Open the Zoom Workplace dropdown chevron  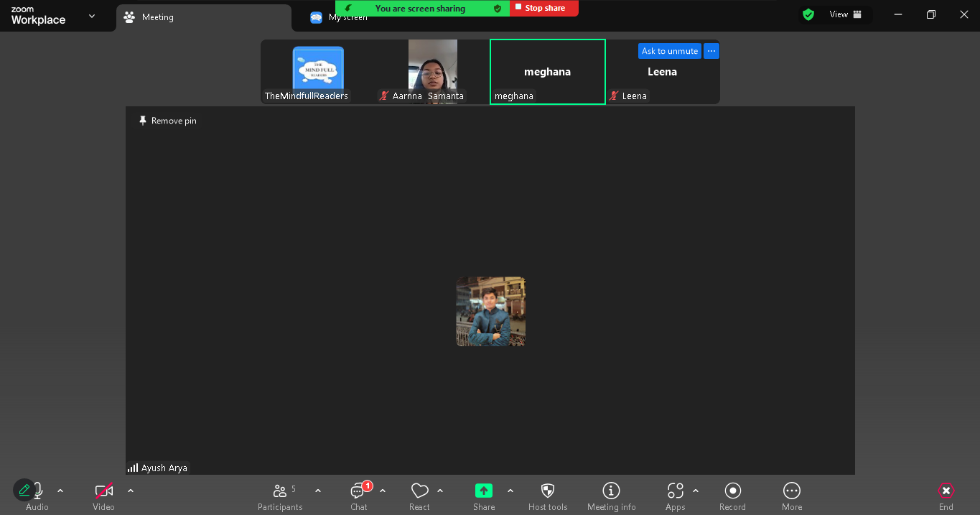(92, 16)
